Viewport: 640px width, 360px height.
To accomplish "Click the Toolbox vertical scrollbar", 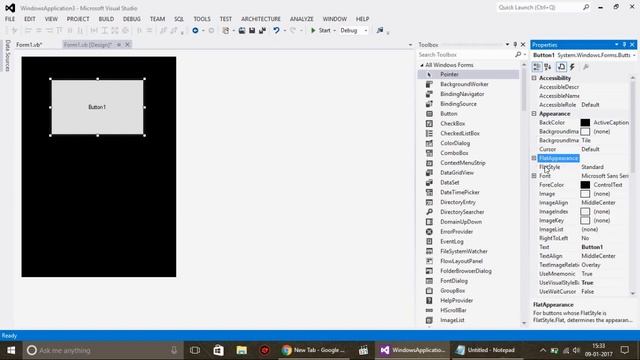I will 524,194.
